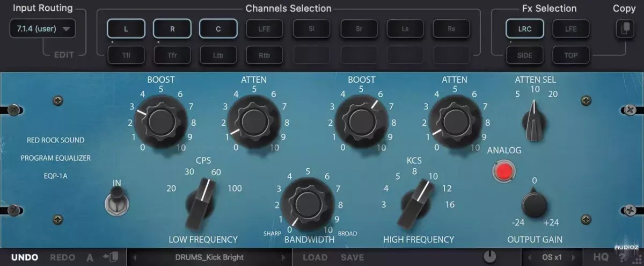Select the LFE group in Fx Selection
The image size is (644, 266).
coord(570,29)
